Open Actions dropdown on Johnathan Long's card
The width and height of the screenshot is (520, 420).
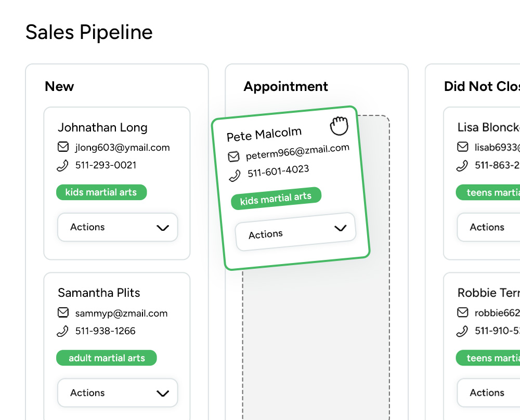point(118,227)
